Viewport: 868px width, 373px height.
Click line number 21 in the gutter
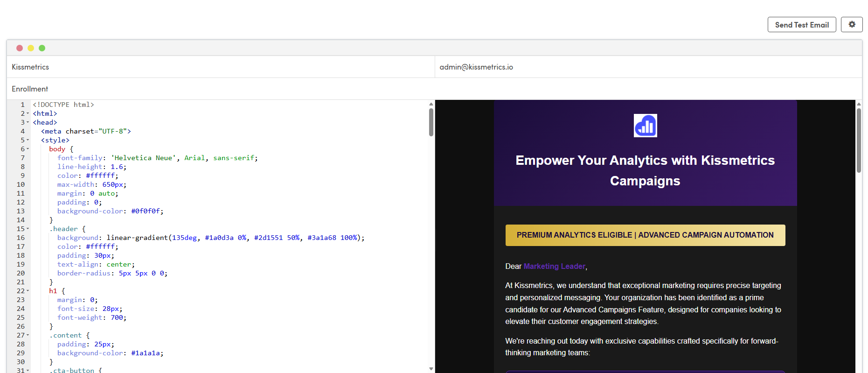21,282
